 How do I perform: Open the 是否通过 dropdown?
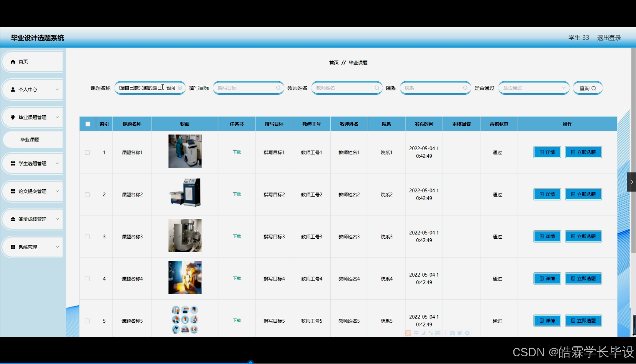pos(534,88)
